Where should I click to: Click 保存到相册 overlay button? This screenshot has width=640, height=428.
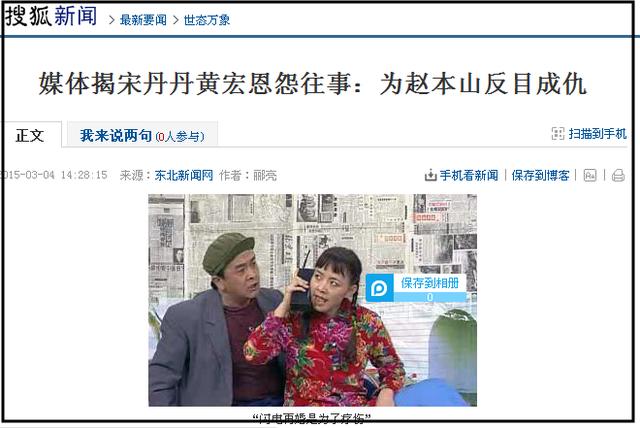(430, 283)
